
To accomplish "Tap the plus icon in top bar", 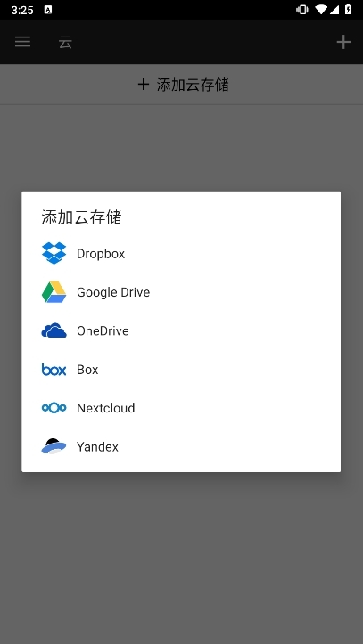I will [x=343, y=42].
